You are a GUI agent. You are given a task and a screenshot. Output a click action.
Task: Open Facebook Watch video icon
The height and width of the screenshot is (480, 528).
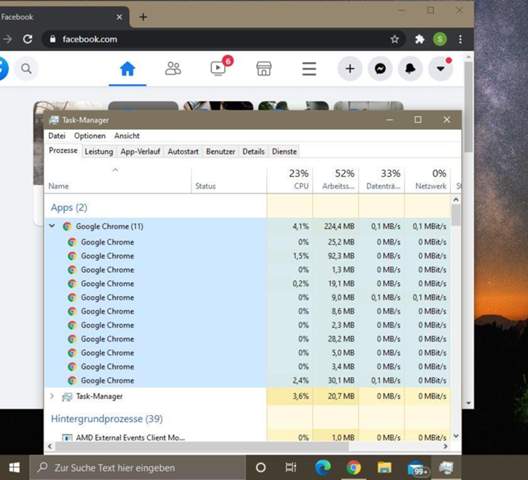pyautogui.click(x=218, y=68)
